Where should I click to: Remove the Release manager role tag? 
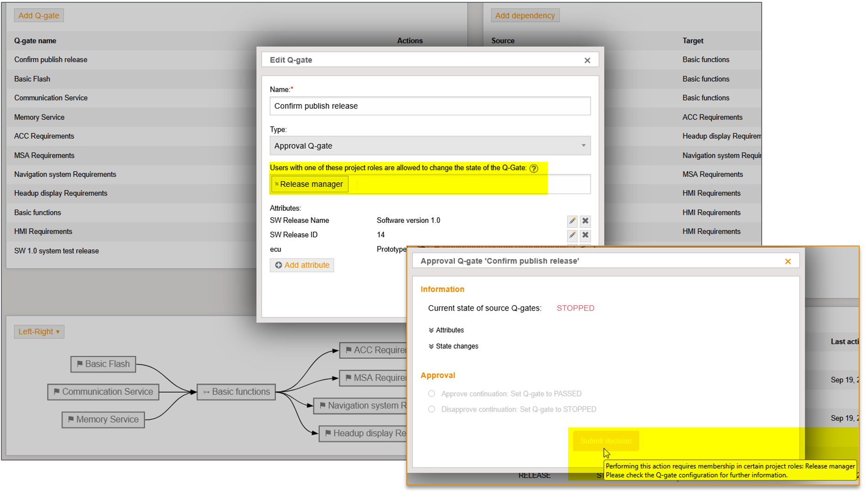click(x=277, y=184)
